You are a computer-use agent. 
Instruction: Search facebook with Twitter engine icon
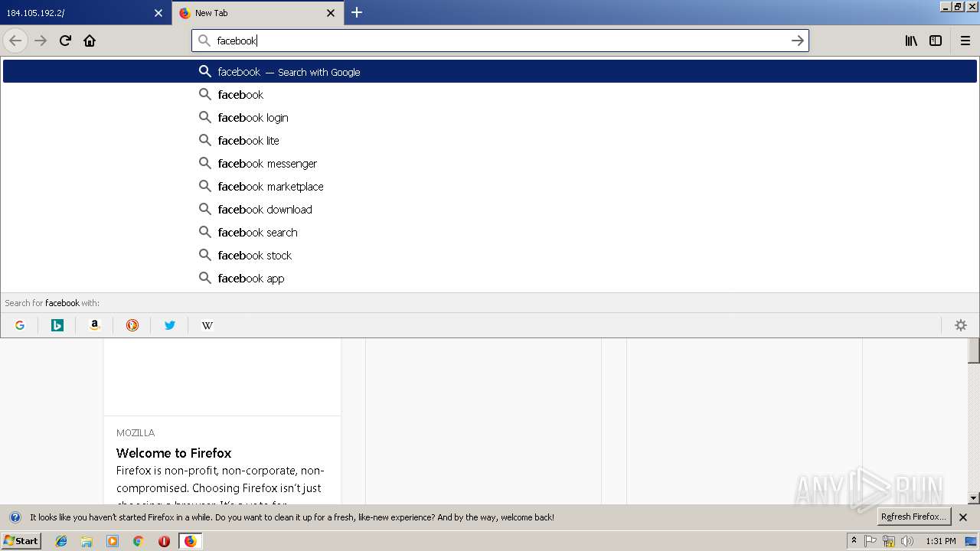coord(170,325)
